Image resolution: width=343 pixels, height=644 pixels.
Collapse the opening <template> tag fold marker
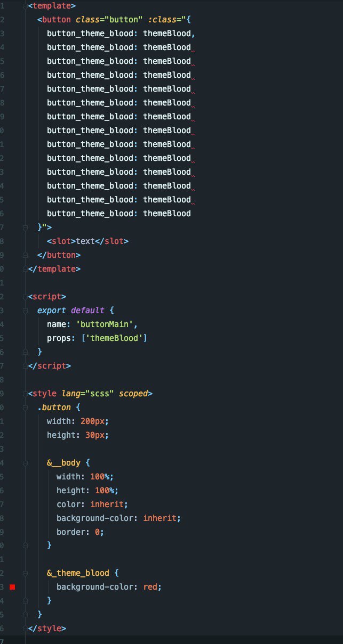25,6
